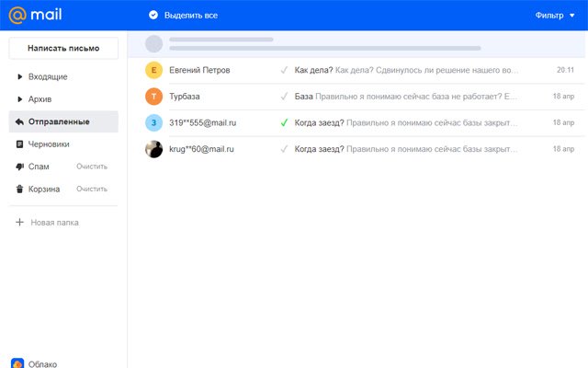This screenshot has width=588, height=368.
Task: Click the Спам thumbs-down icon
Action: click(19, 167)
